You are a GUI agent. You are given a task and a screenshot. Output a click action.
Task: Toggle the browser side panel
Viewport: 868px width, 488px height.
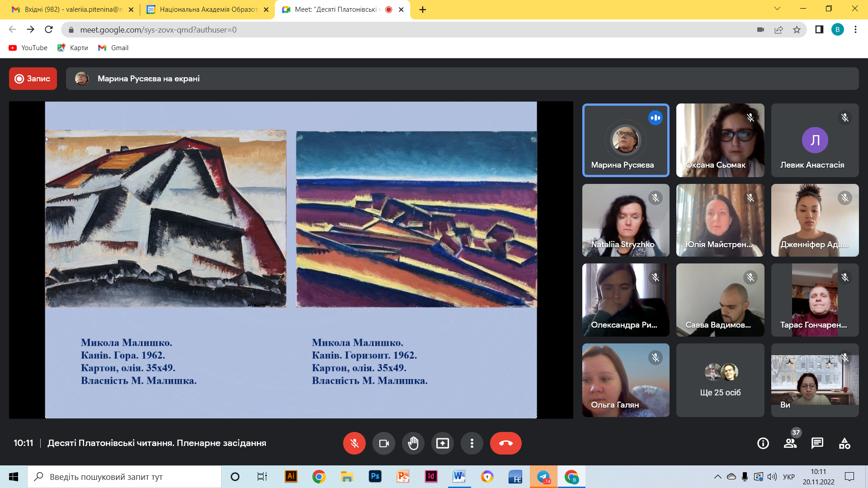tap(819, 30)
